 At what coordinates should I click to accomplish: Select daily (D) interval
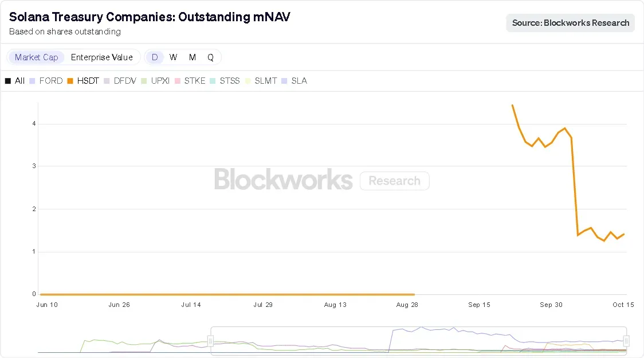(155, 57)
